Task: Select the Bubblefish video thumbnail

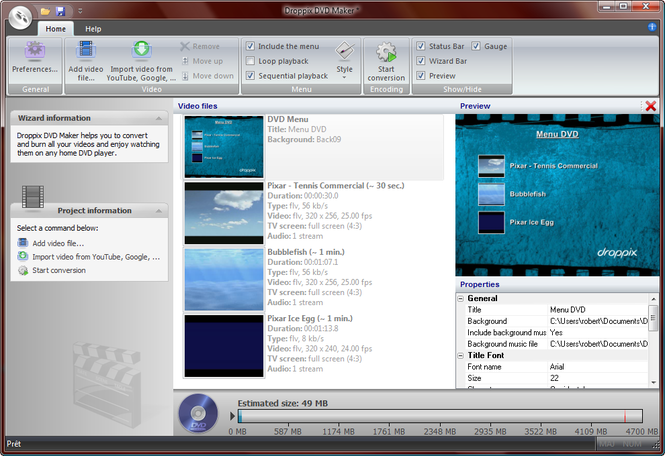Action: click(x=224, y=280)
